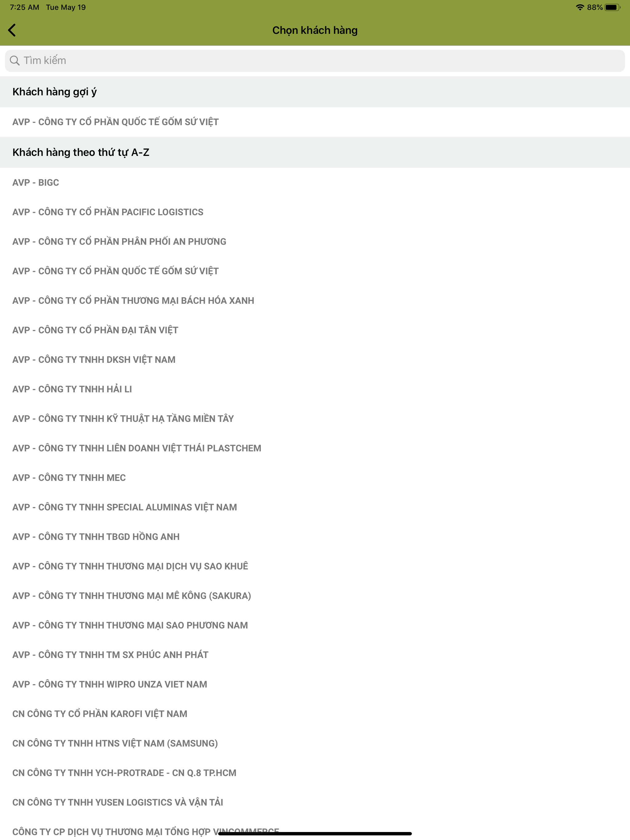Choose TM SX PHÚC ANH PHÁT
The image size is (630, 840).
click(315, 655)
